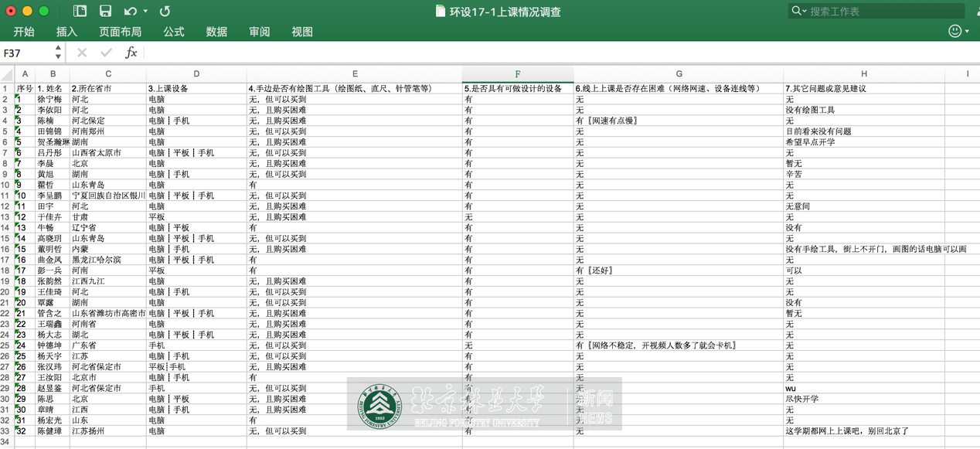Expand the undo history dropdown arrow
The image size is (980, 449).
[x=145, y=12]
